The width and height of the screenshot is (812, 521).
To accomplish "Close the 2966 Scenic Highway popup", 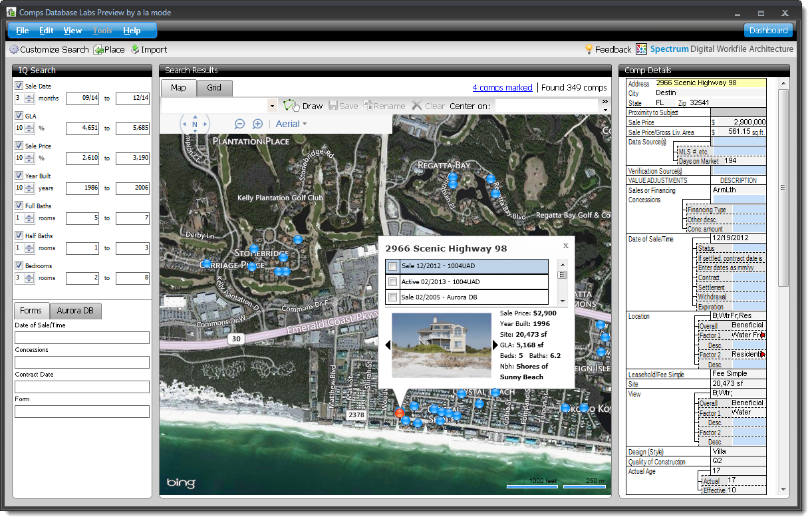I will click(x=566, y=246).
